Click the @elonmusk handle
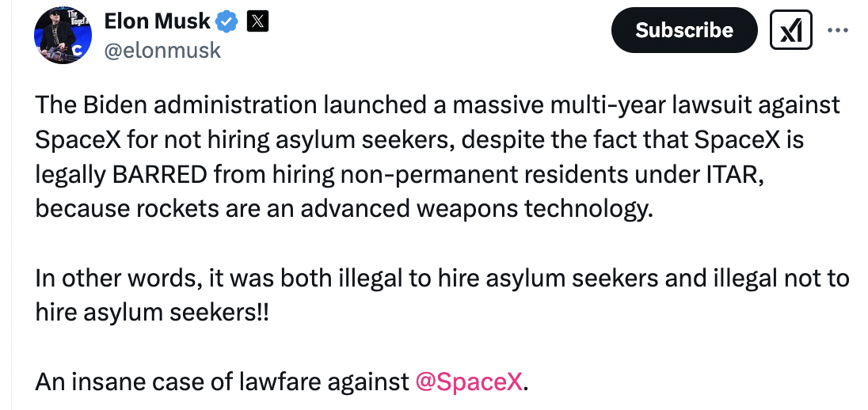 [162, 51]
